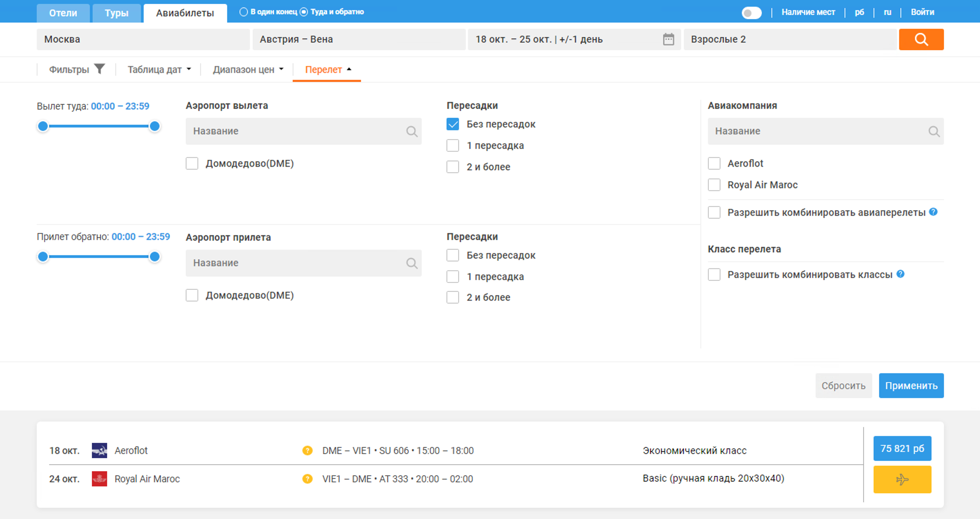Open the calendar icon in date field

(668, 39)
